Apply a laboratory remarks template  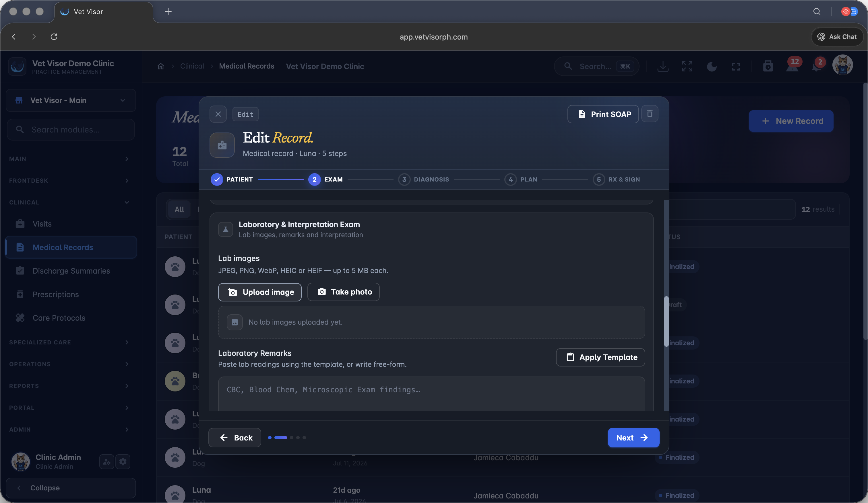click(x=600, y=357)
